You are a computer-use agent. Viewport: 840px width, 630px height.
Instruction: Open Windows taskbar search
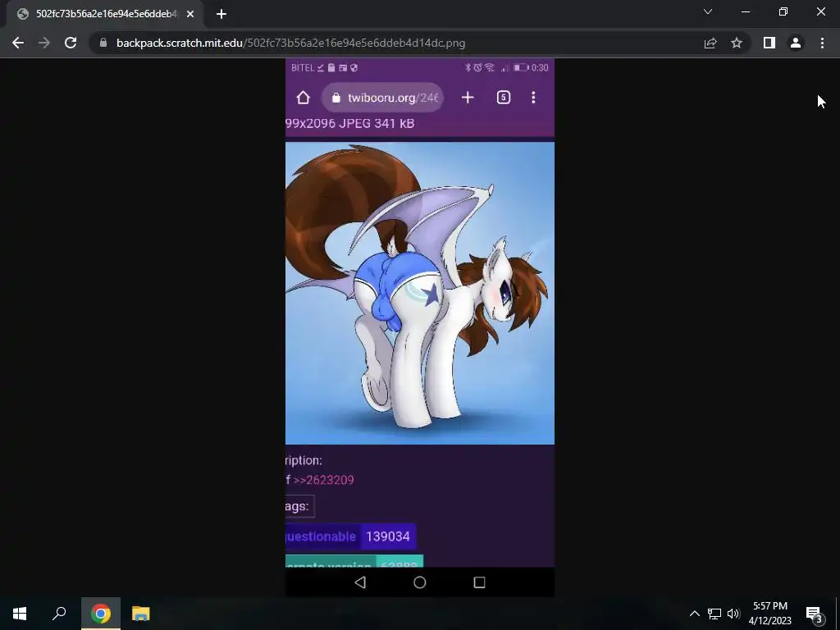tap(59, 614)
